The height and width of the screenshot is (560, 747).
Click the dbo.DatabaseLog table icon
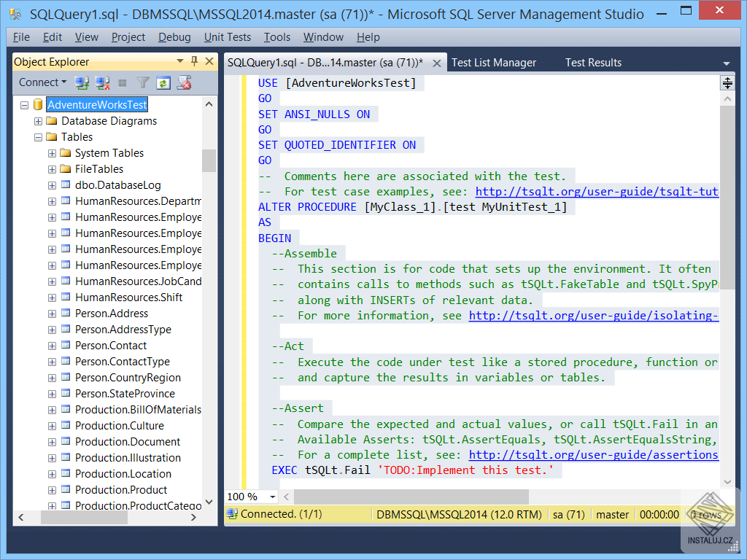pyautogui.click(x=66, y=184)
